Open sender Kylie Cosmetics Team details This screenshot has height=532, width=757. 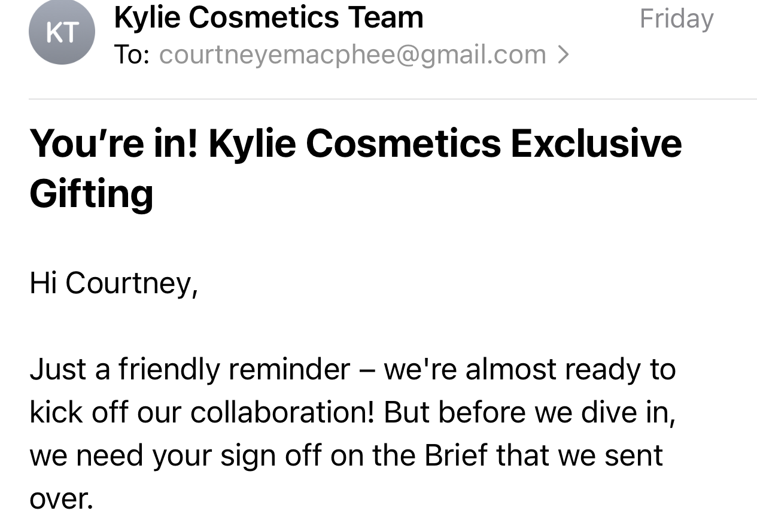[269, 17]
